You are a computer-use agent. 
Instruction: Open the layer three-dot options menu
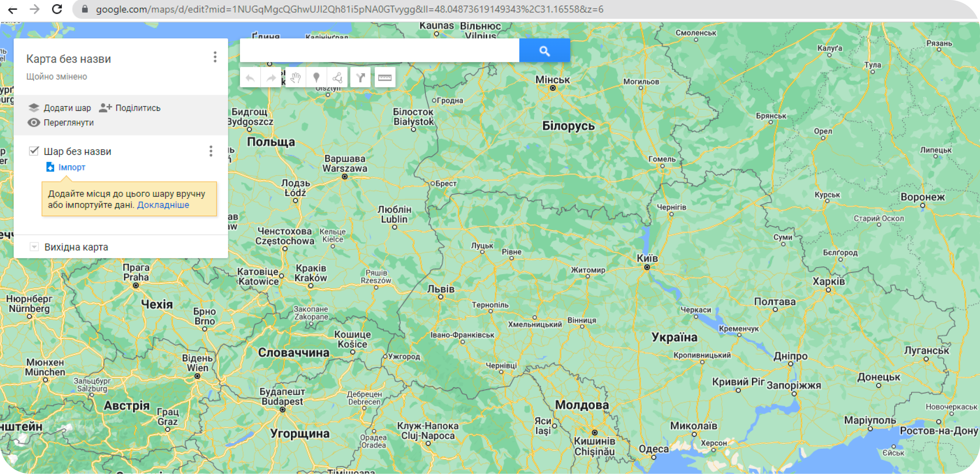tap(211, 151)
